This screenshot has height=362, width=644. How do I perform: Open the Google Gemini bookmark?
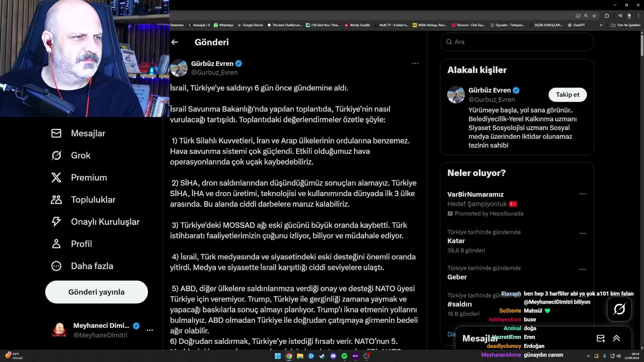tap(250, 25)
